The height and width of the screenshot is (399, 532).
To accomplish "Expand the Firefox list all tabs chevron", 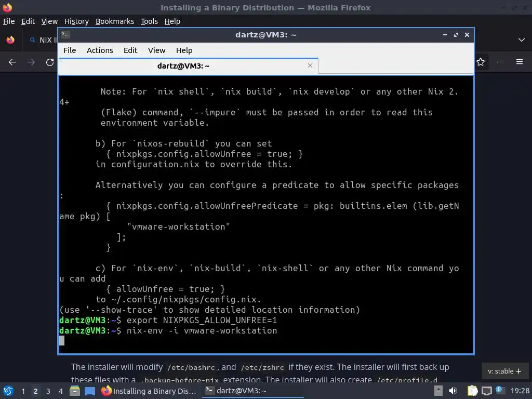I will click(522, 39).
